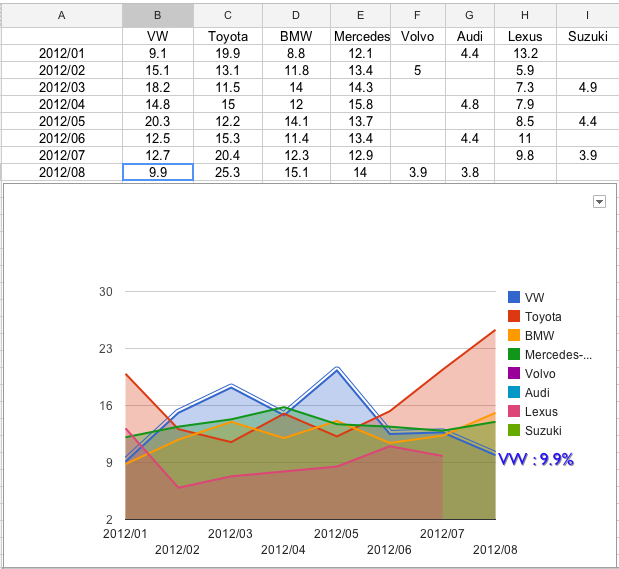Select column G header

click(470, 15)
